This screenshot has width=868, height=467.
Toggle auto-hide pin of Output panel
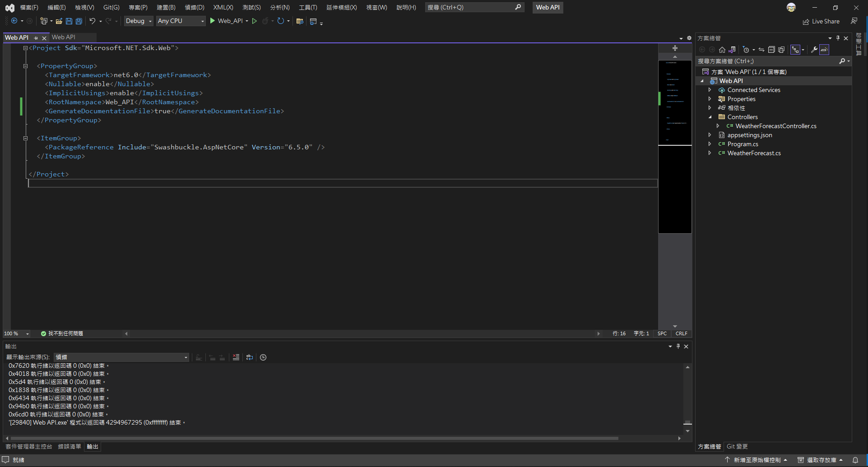678,346
